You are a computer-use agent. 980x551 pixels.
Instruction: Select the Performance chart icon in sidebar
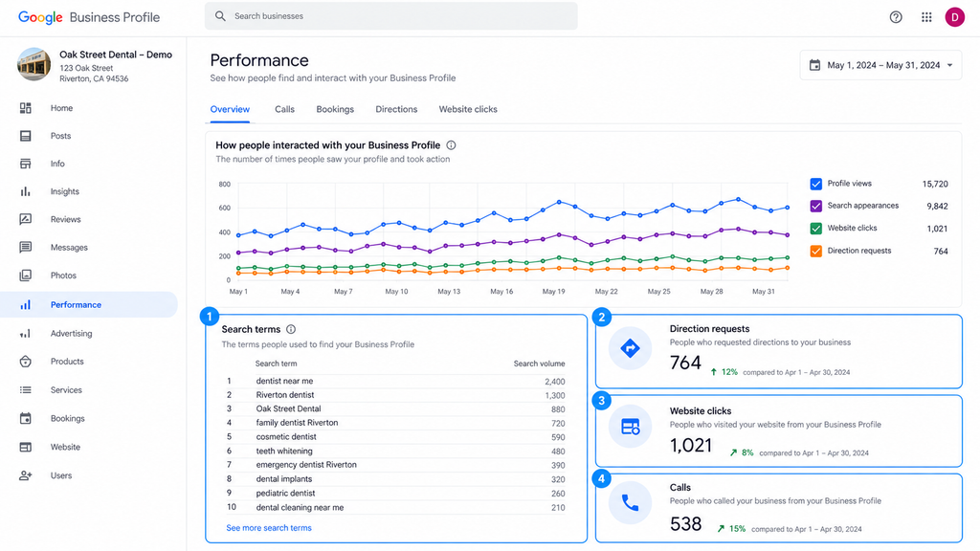[x=26, y=305]
